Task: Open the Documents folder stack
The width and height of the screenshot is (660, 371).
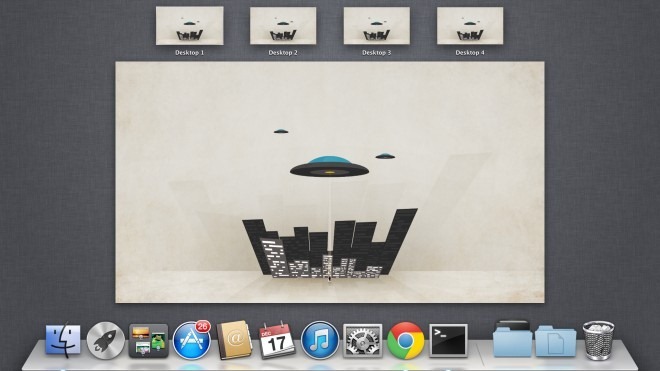Action: point(556,342)
